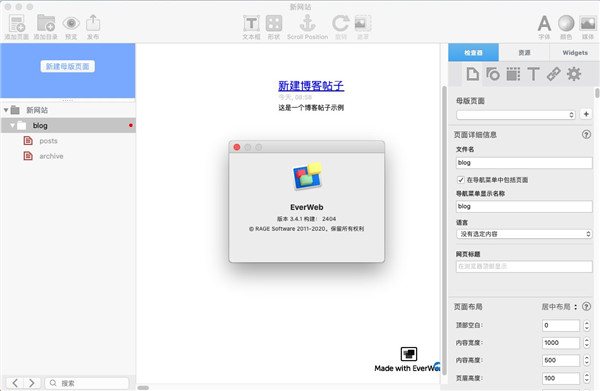
Task: Adjust top margin stepper arrows
Action: 587,326
